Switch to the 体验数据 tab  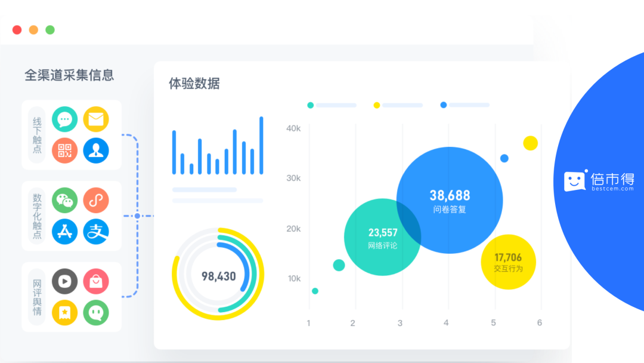pos(194,84)
